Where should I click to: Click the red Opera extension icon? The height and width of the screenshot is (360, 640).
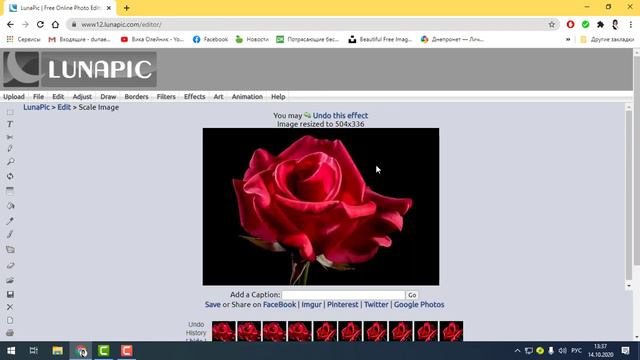[x=571, y=24]
